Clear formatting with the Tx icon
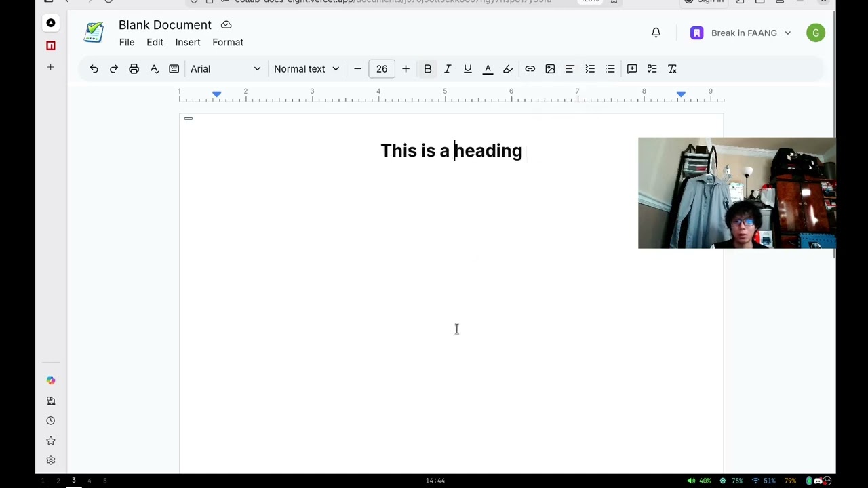Image resolution: width=868 pixels, height=488 pixels. click(672, 68)
